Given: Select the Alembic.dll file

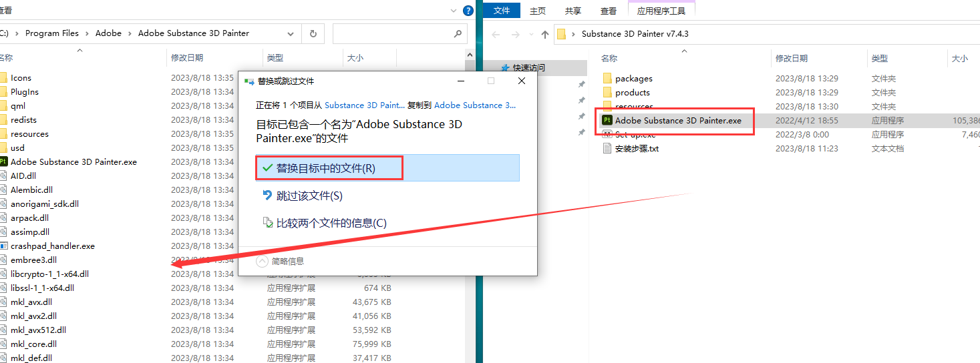Looking at the screenshot, I should pyautogui.click(x=31, y=190).
